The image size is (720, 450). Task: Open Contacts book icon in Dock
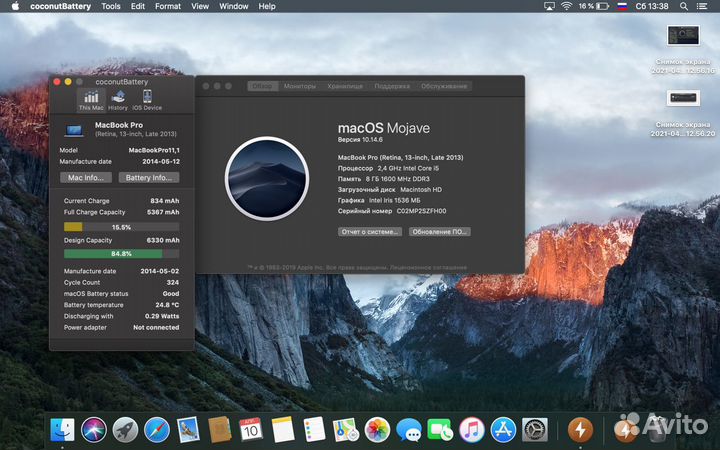click(x=219, y=430)
